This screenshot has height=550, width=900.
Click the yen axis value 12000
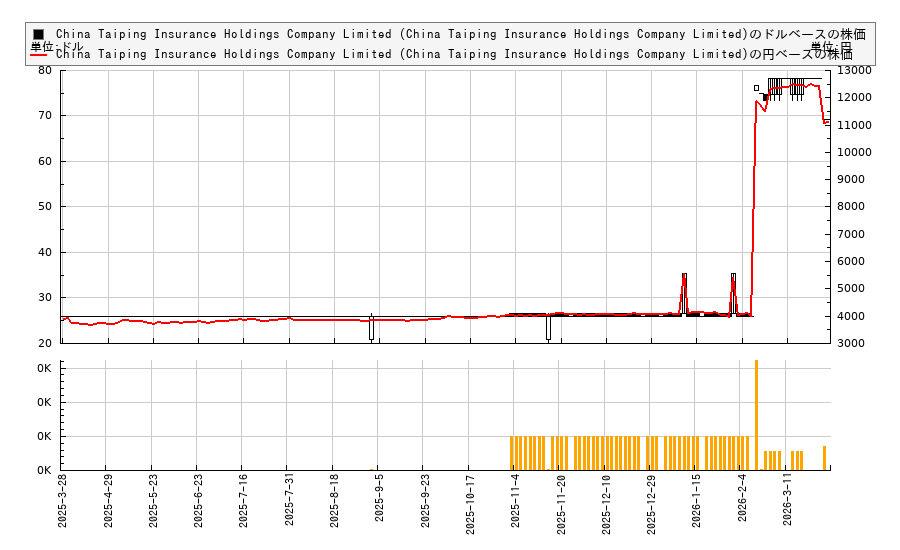[x=855, y=98]
